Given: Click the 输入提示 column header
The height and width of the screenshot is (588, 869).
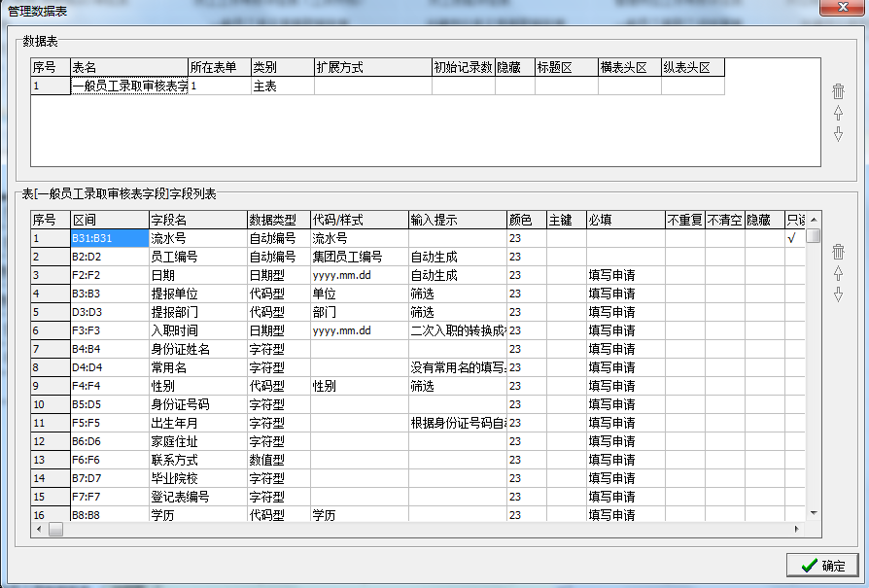Looking at the screenshot, I should coord(458,220).
